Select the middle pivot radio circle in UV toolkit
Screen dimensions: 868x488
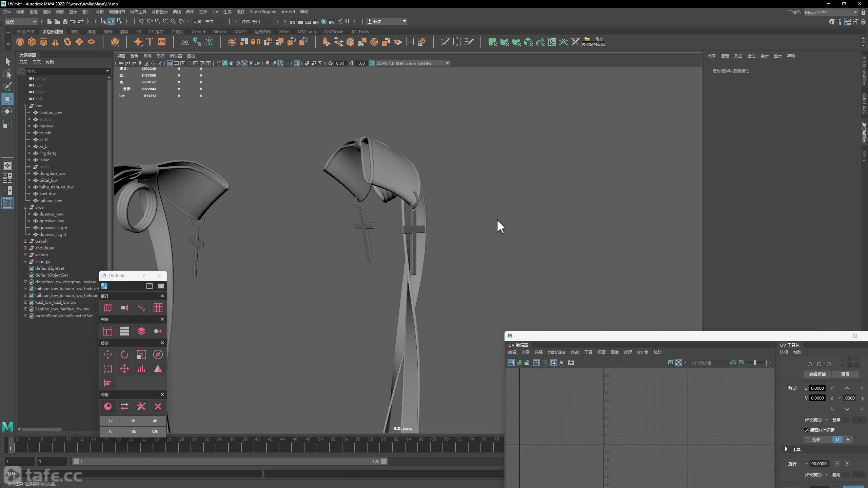pos(819,364)
